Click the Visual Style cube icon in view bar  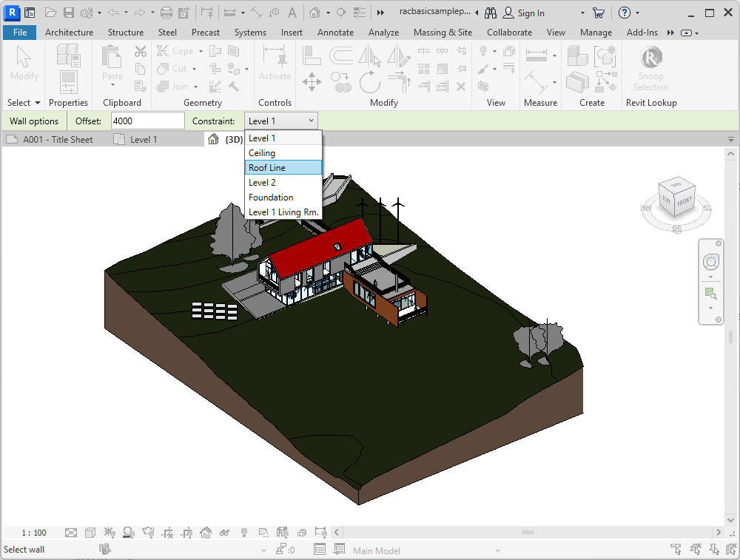(x=90, y=533)
